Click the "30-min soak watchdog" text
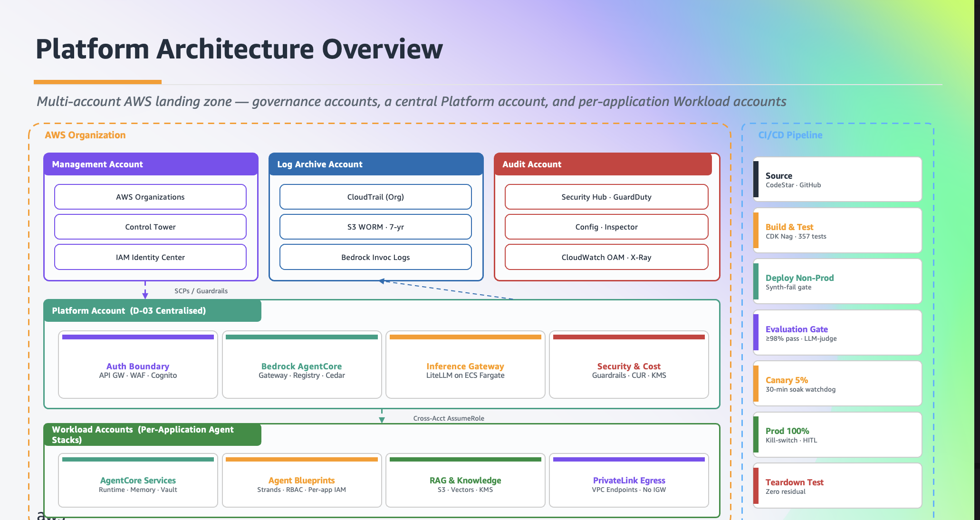Screen dimensions: 980x520 tap(800, 389)
